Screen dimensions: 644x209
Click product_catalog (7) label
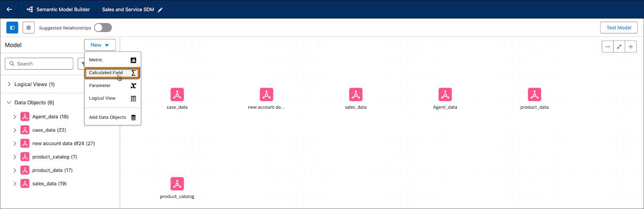55,157
